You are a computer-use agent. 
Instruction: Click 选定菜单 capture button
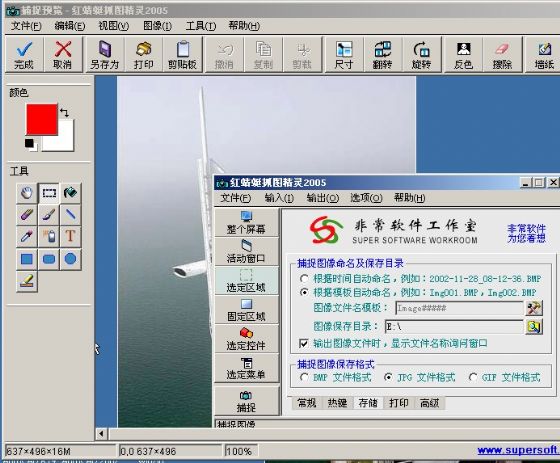click(246, 368)
